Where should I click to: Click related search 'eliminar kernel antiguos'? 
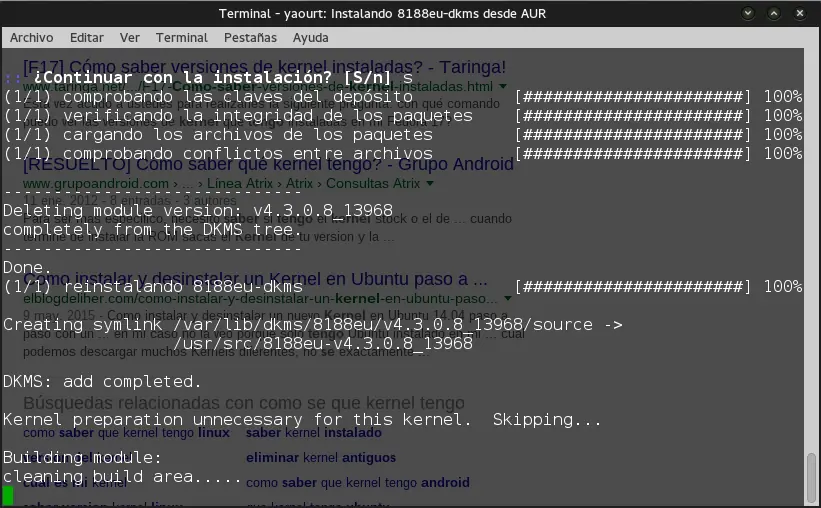tap(321, 457)
